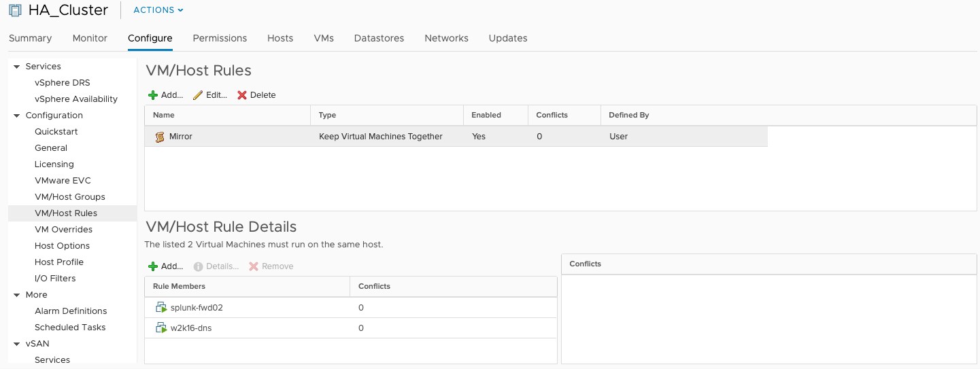Open VMware EVC settings
The width and height of the screenshot is (980, 369).
(x=63, y=181)
